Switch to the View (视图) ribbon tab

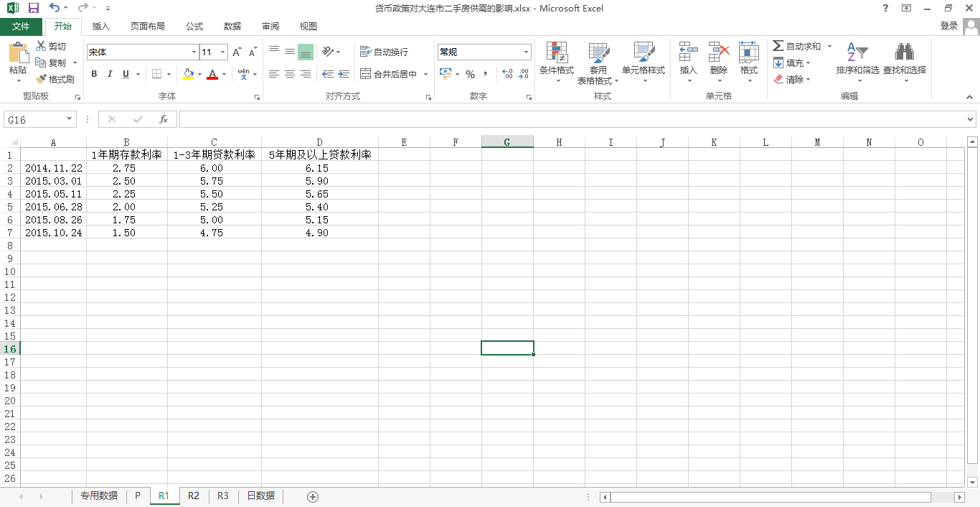click(x=308, y=26)
